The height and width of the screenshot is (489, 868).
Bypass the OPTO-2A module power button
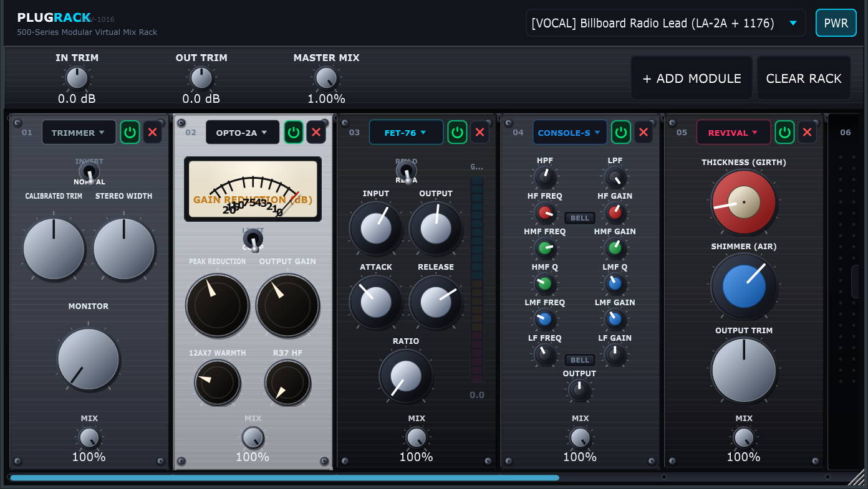pyautogui.click(x=294, y=132)
